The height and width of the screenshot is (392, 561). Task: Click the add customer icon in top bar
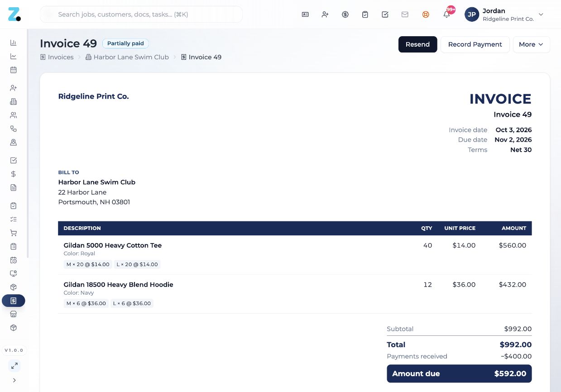point(325,14)
